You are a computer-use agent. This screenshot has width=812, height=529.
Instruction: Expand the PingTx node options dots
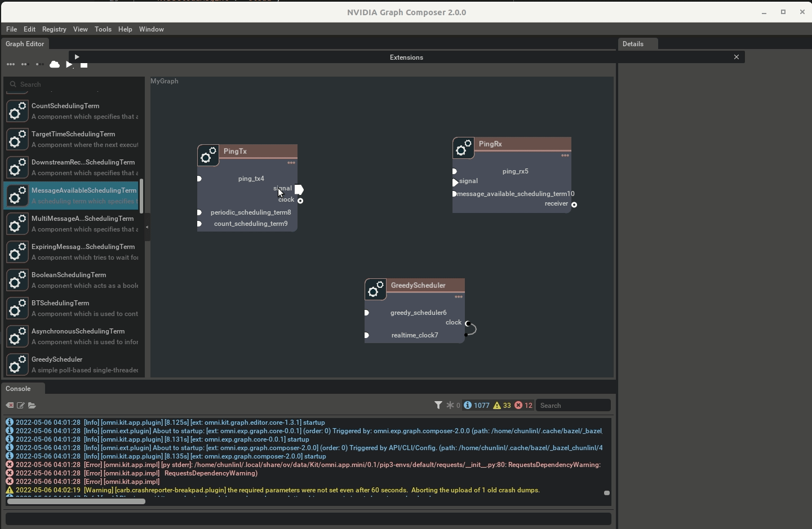click(x=291, y=163)
